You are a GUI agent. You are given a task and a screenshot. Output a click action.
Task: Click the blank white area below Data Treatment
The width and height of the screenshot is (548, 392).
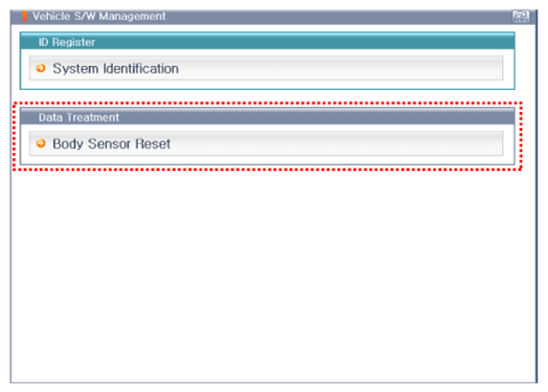point(274,276)
